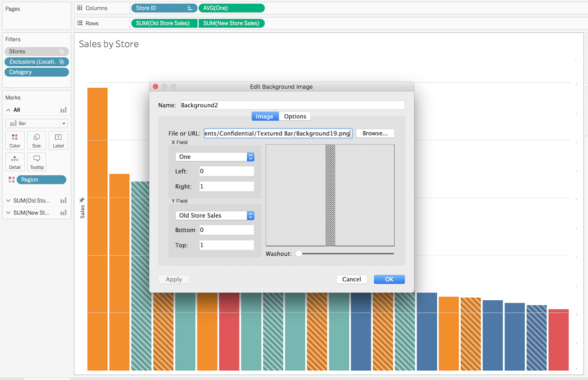Click the histogram icon next to All in Marks
588x380 pixels.
[x=63, y=110]
